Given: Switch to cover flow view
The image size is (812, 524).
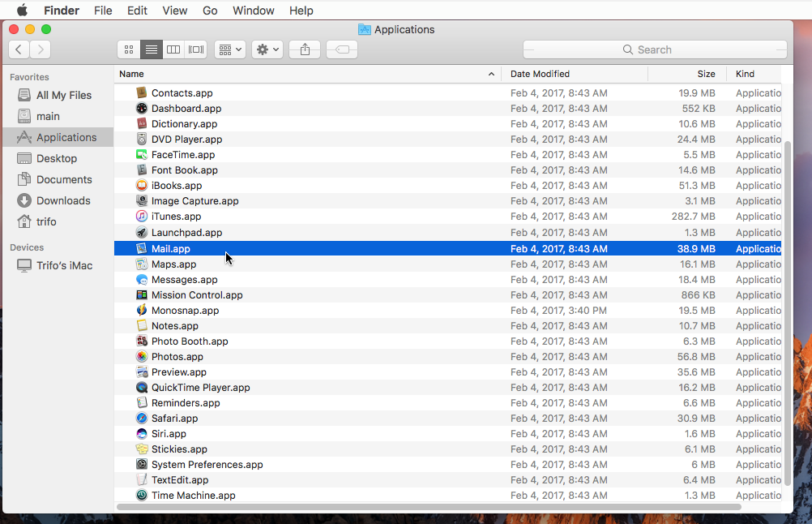Looking at the screenshot, I should [195, 49].
